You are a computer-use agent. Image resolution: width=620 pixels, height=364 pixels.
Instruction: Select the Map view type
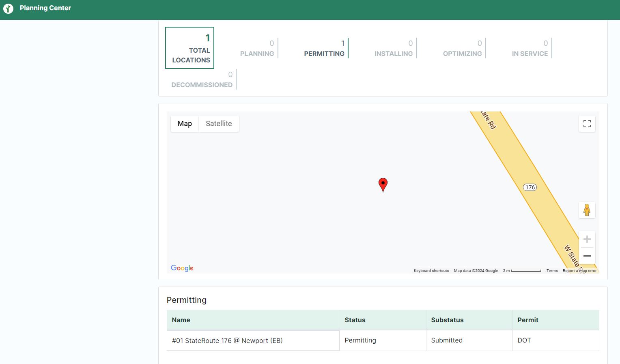coord(185,124)
